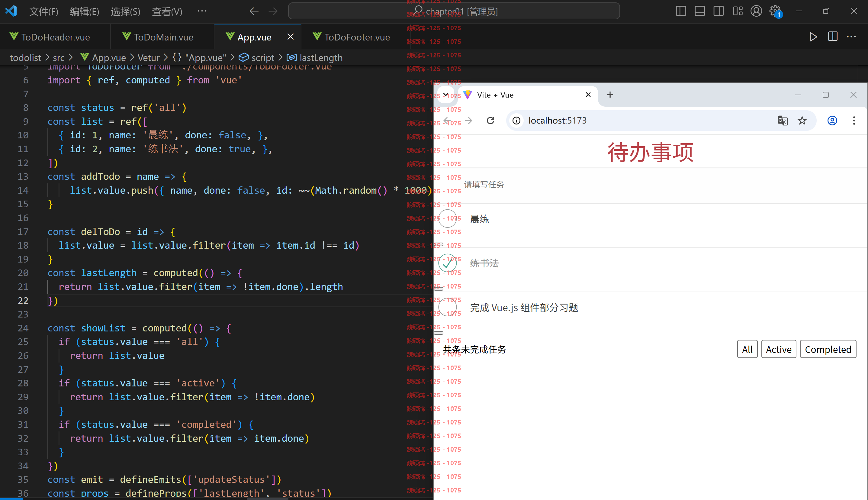Run the file with the play icon
Screen dimensions: 868x500
point(813,37)
